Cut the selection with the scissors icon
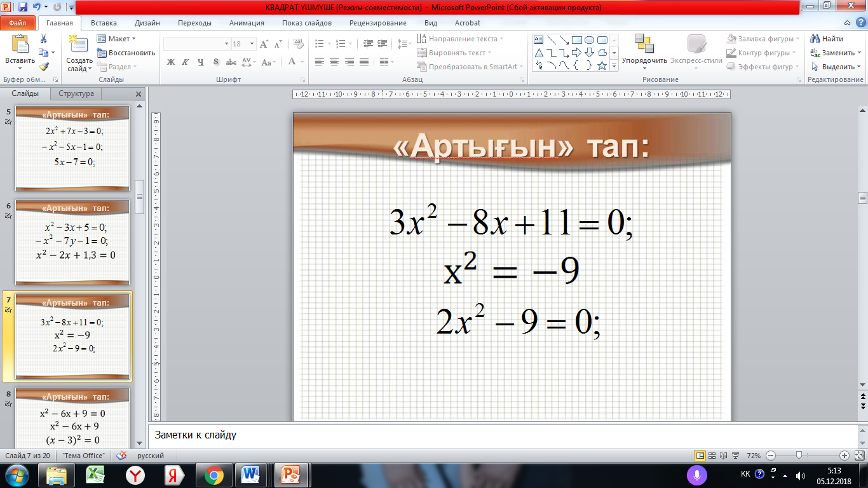The height and width of the screenshot is (488, 868). pyautogui.click(x=43, y=39)
